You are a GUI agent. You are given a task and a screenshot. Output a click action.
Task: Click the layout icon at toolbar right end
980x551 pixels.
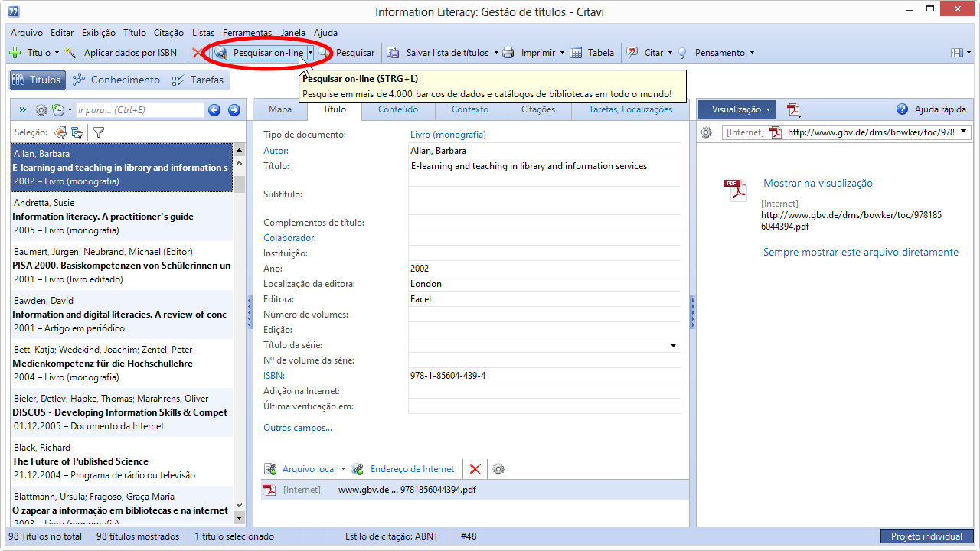tap(956, 53)
